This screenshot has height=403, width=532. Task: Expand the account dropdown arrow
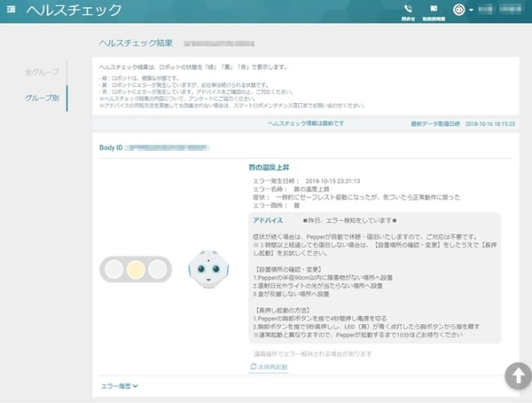click(471, 10)
